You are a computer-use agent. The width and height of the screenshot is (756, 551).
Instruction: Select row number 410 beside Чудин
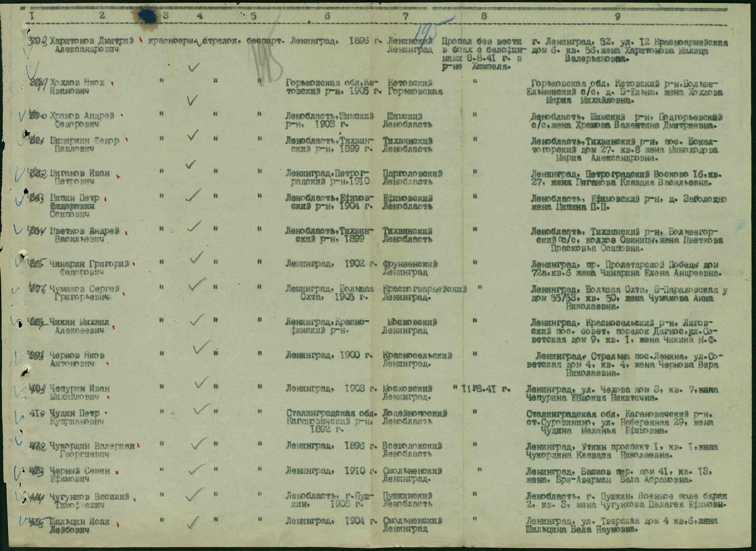point(37,413)
